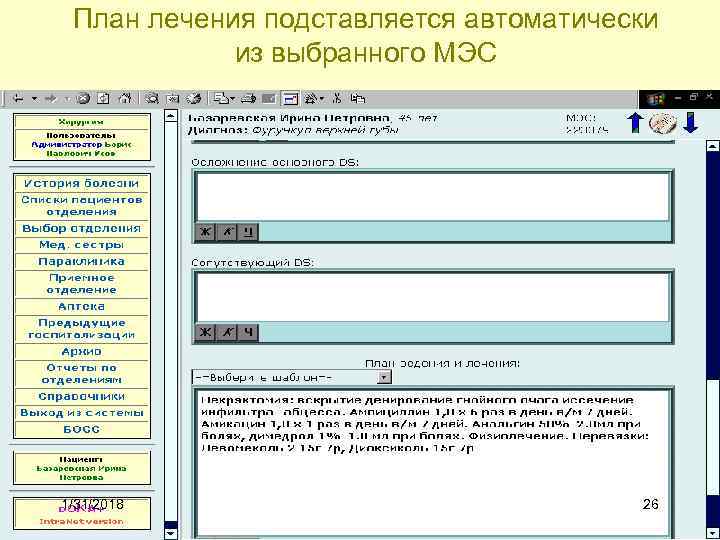Toggle underline Ч under Осложнение основного DS
Image resolution: width=720 pixels, height=540 pixels.
[248, 232]
